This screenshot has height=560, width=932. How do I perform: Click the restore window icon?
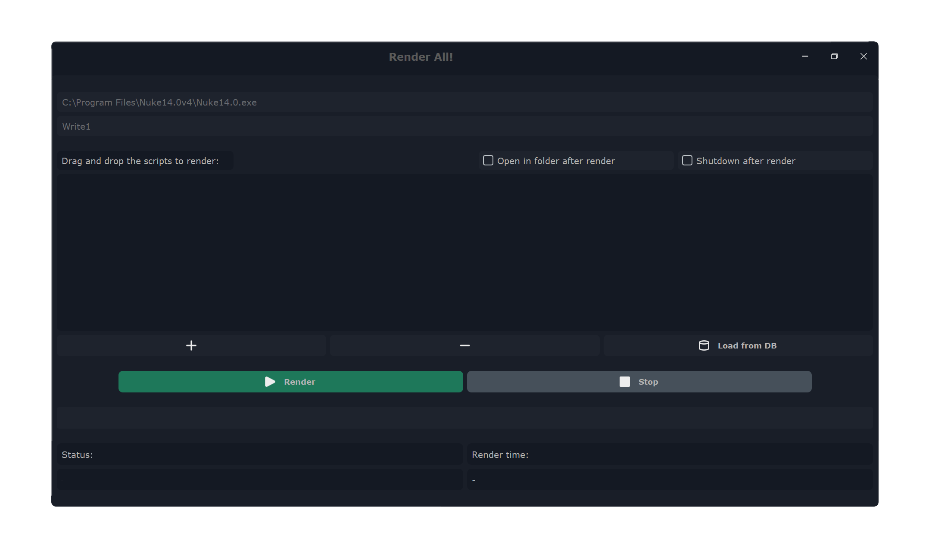tap(834, 56)
